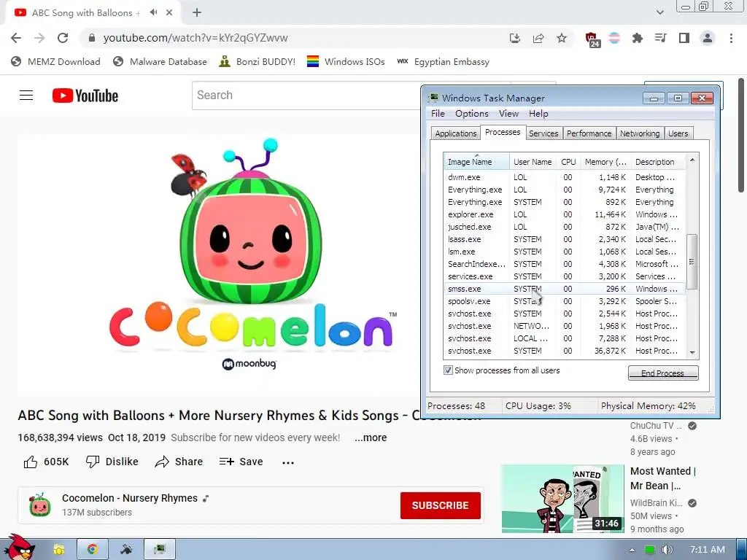The width and height of the screenshot is (747, 560).
Task: Open the media controls icon in toolbar
Action: 660,38
